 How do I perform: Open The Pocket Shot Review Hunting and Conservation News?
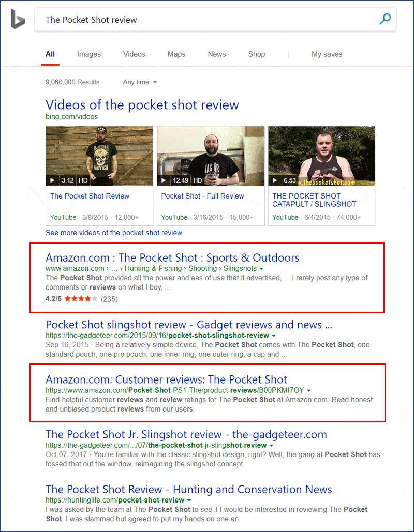tap(189, 489)
